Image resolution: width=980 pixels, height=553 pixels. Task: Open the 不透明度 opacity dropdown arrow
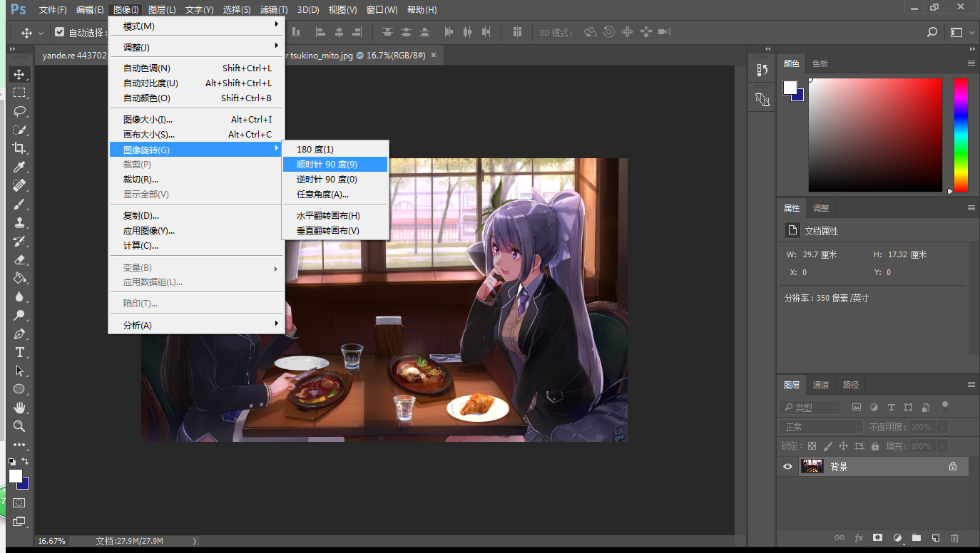coord(943,427)
